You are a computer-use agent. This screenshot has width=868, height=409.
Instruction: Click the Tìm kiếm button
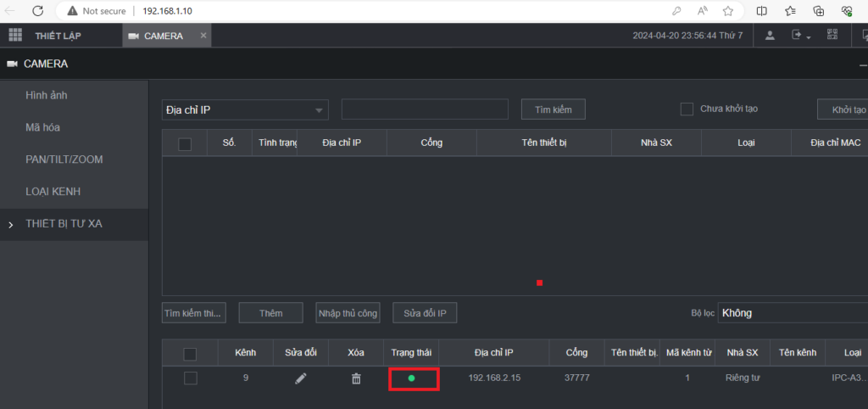pos(553,109)
